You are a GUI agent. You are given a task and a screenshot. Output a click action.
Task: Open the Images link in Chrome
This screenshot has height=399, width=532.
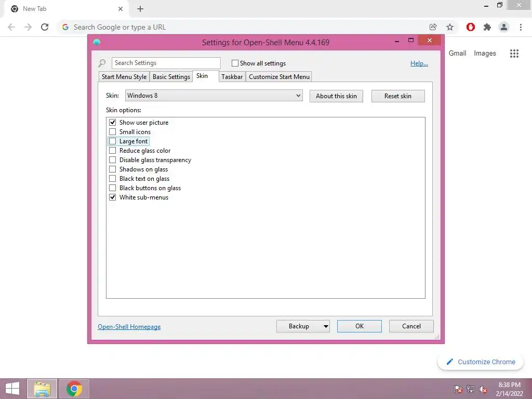pos(485,54)
